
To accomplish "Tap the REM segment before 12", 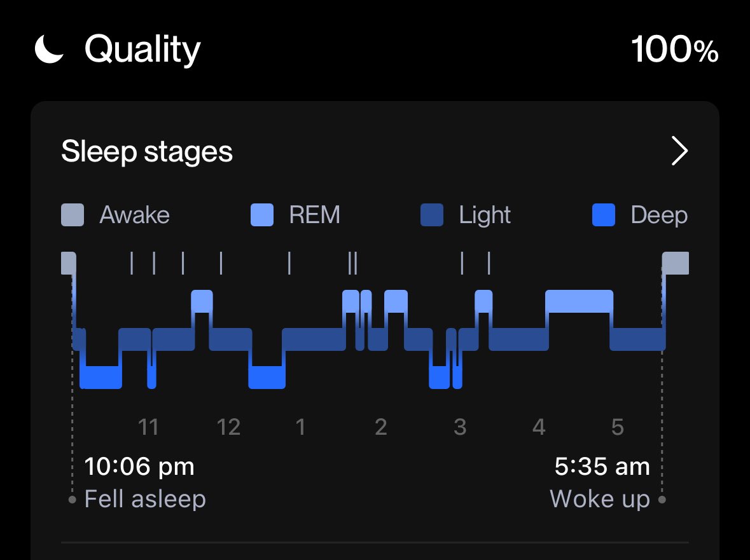I will click(202, 301).
